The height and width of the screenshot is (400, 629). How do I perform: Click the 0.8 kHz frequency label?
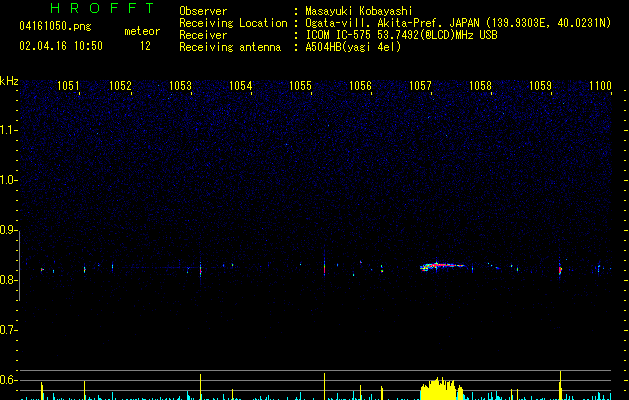pyautogui.click(x=8, y=280)
